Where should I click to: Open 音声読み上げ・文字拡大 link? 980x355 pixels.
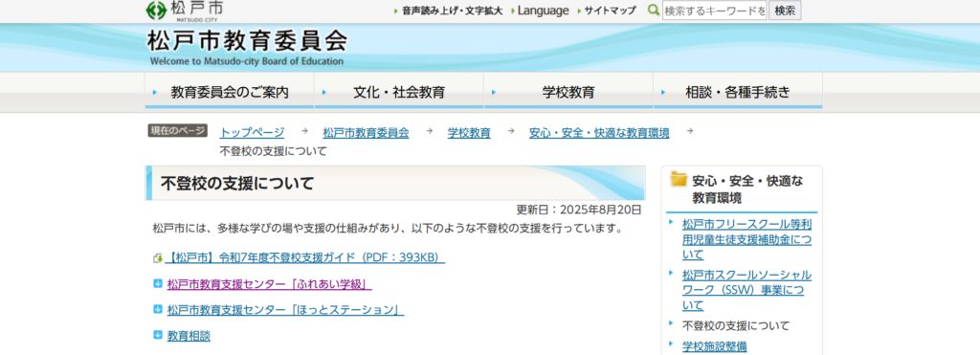pos(452,11)
